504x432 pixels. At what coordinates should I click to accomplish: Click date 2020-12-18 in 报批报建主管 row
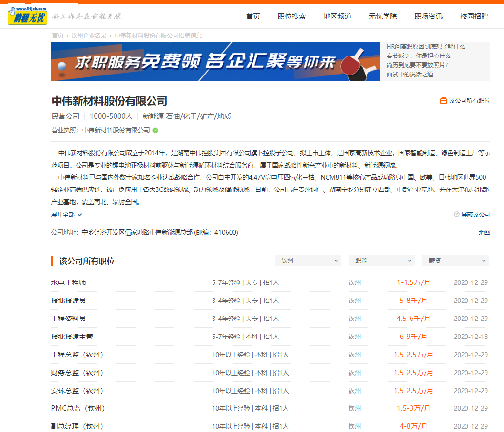[471, 337]
